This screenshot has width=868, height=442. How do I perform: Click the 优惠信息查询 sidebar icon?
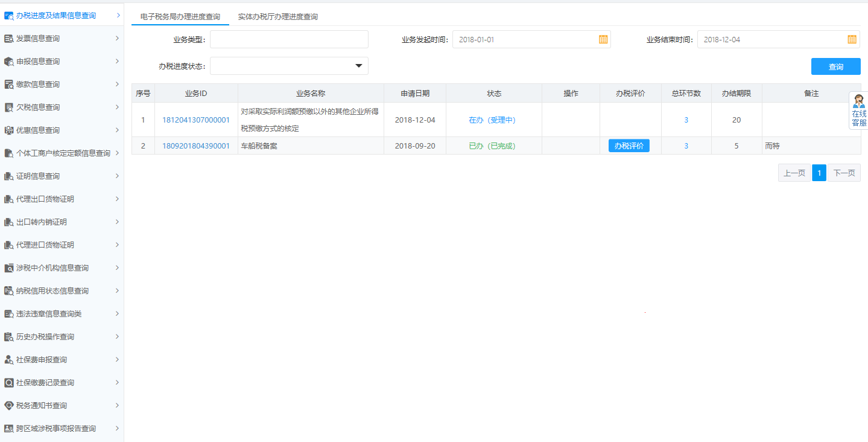(x=9, y=130)
